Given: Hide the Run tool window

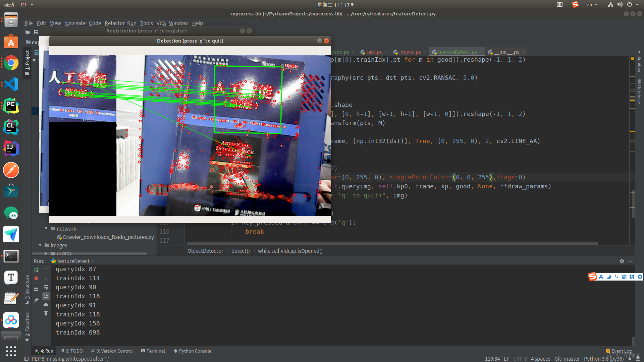Looking at the screenshot, I should (631, 261).
